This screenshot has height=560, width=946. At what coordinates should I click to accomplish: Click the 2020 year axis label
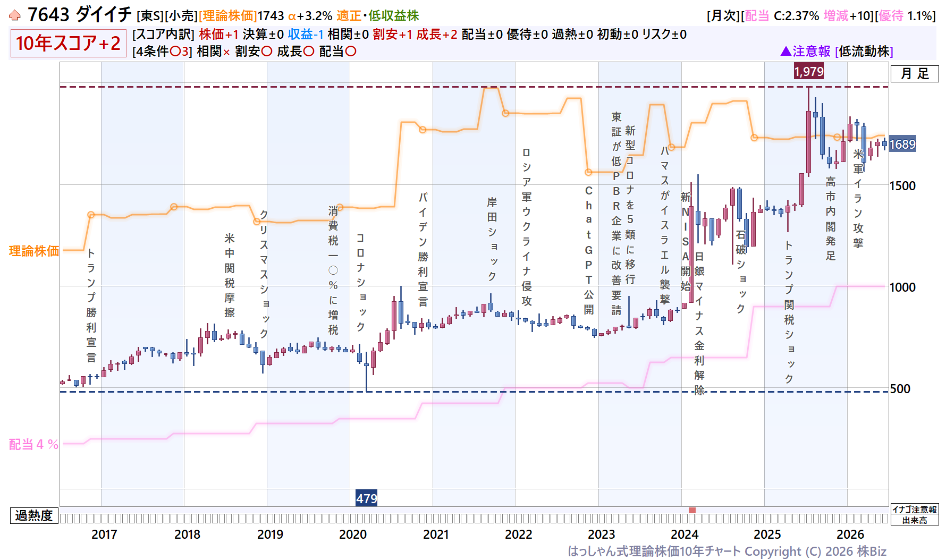coord(353,534)
